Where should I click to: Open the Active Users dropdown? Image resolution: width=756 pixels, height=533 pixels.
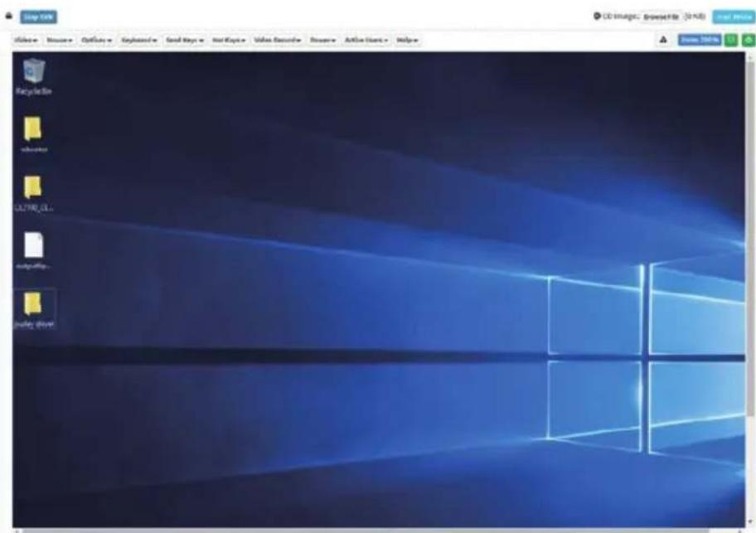pos(366,40)
